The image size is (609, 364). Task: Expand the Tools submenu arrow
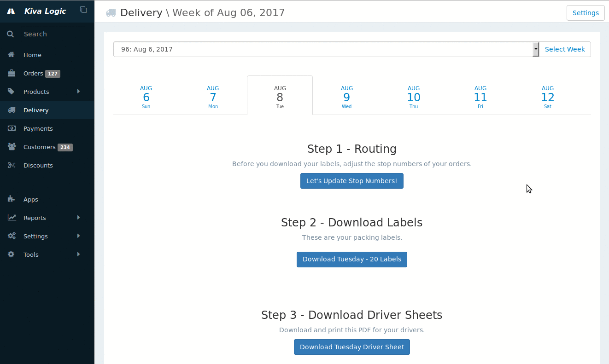click(79, 254)
